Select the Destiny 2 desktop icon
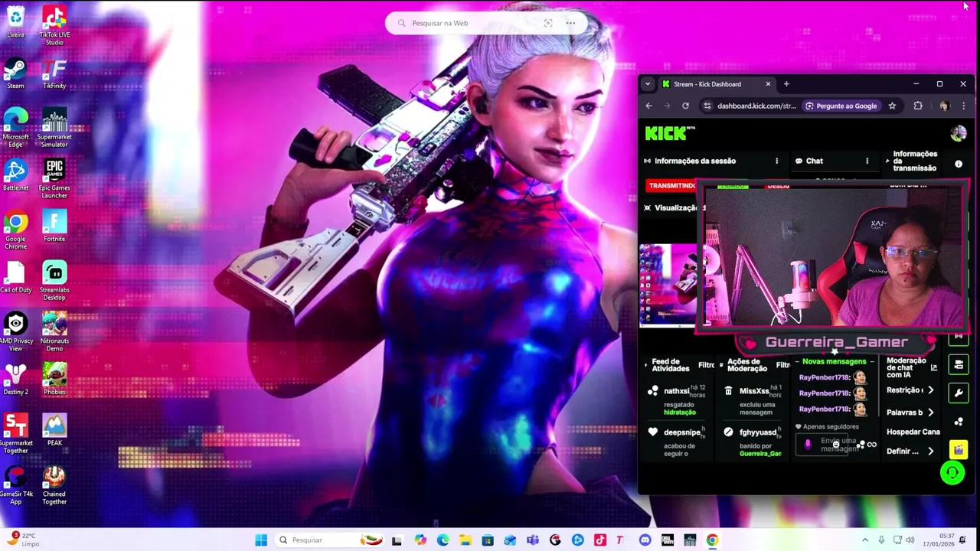 click(15, 380)
